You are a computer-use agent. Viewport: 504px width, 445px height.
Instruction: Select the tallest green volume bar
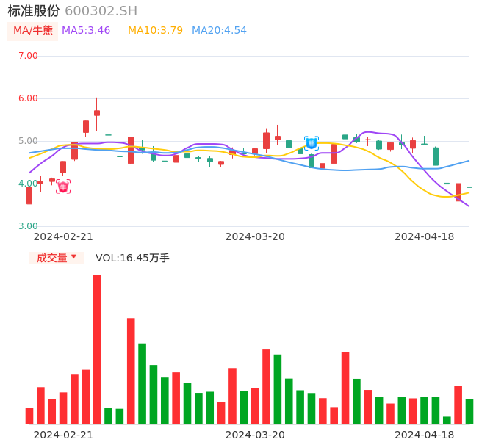pos(142,383)
